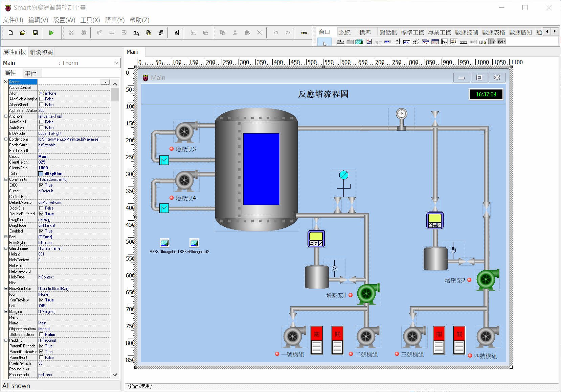The width and height of the screenshot is (561, 392).
Task: Pick the date time picker component icon
Action: coord(426,42)
